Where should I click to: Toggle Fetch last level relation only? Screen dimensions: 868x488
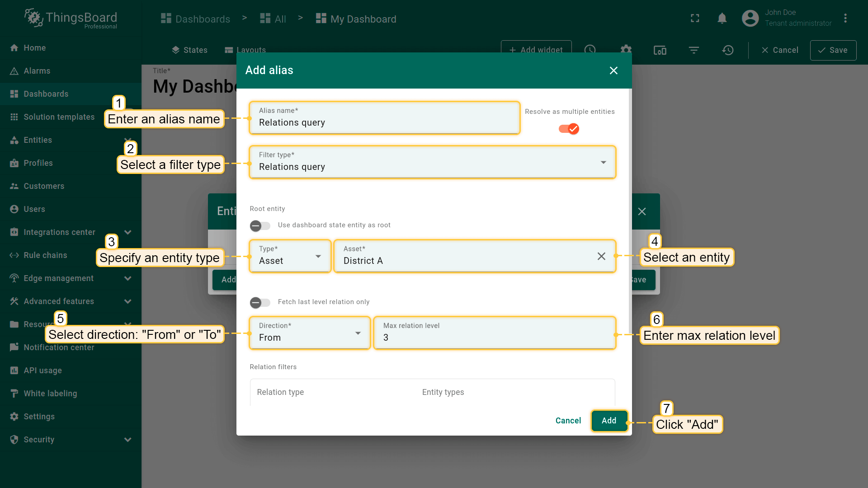[260, 302]
